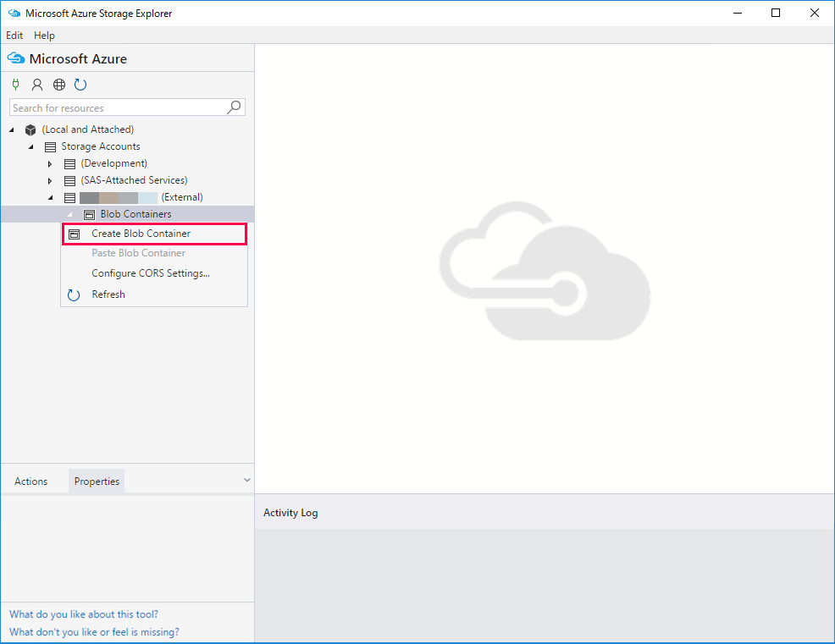Image resolution: width=835 pixels, height=644 pixels.
Task: Close the Storage Explorer window
Action: point(815,14)
